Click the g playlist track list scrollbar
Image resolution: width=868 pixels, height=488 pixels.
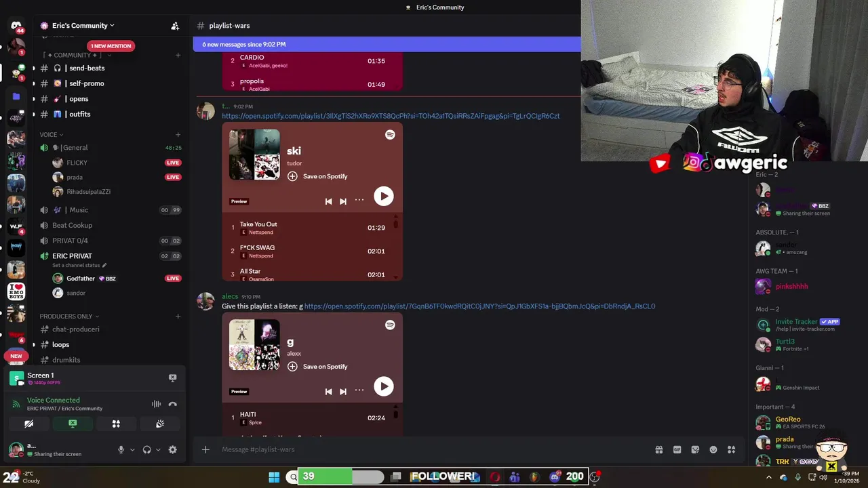[x=395, y=414]
